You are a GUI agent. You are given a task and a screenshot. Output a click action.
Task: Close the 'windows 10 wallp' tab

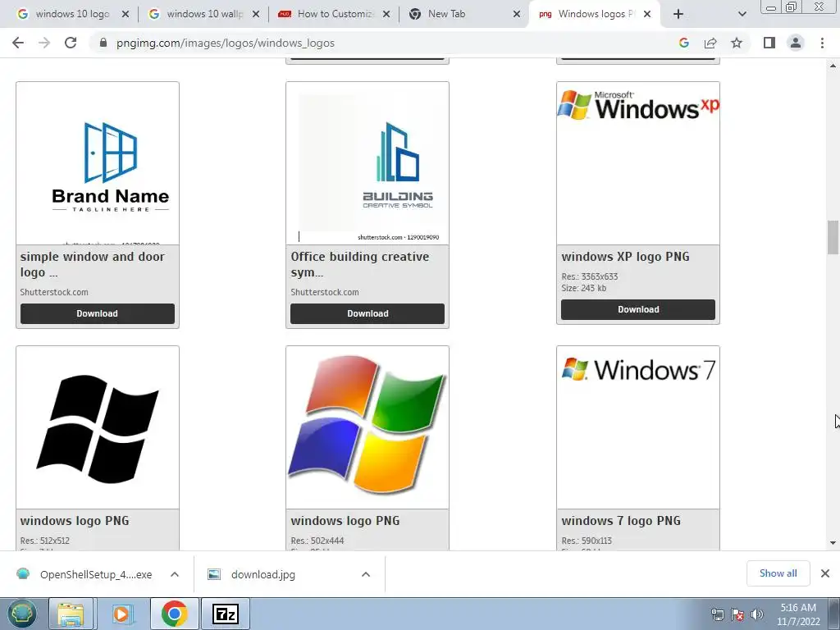tap(256, 15)
